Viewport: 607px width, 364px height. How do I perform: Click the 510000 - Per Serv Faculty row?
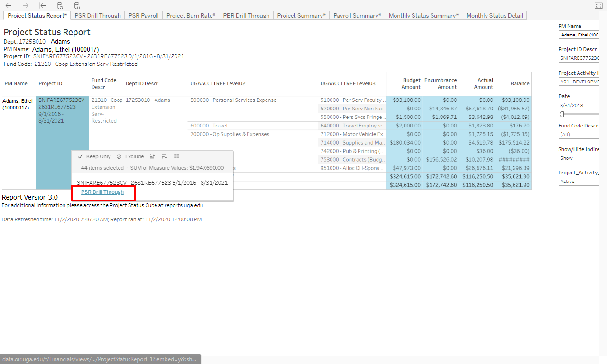pyautogui.click(x=353, y=100)
